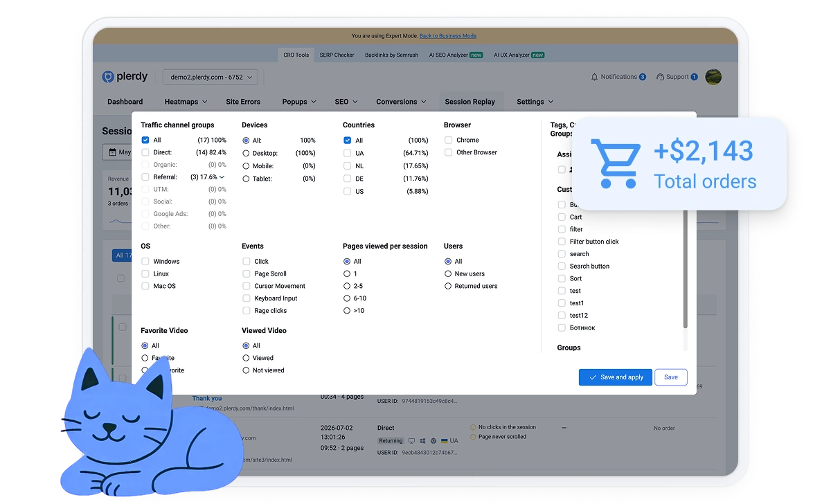Click warning icon beside Page never scrolled
831x504 pixels.
[473, 437]
